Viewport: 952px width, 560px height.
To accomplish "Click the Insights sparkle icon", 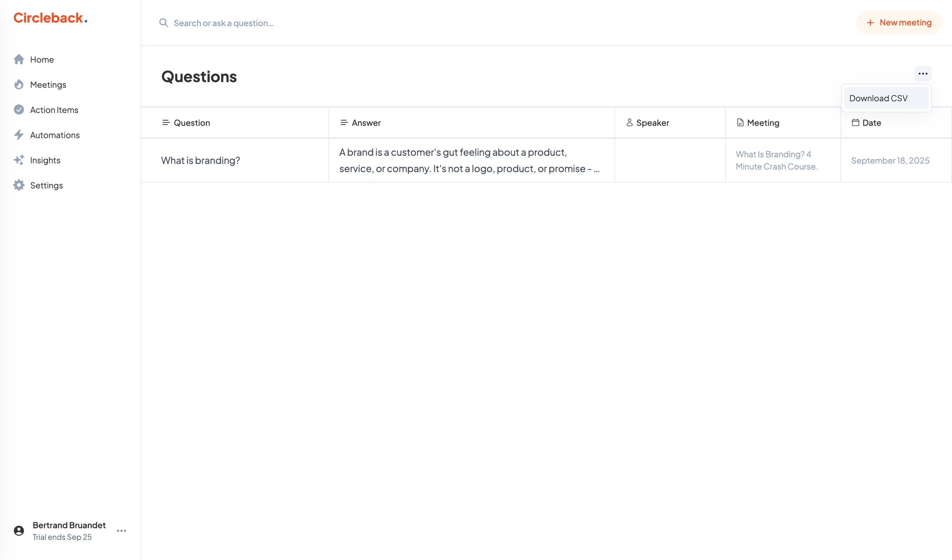I will 19,160.
